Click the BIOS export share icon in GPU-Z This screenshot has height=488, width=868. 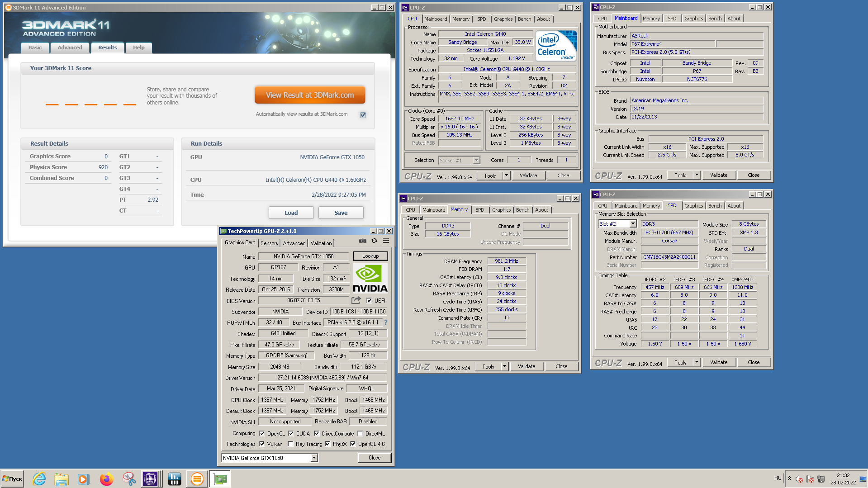pyautogui.click(x=356, y=300)
